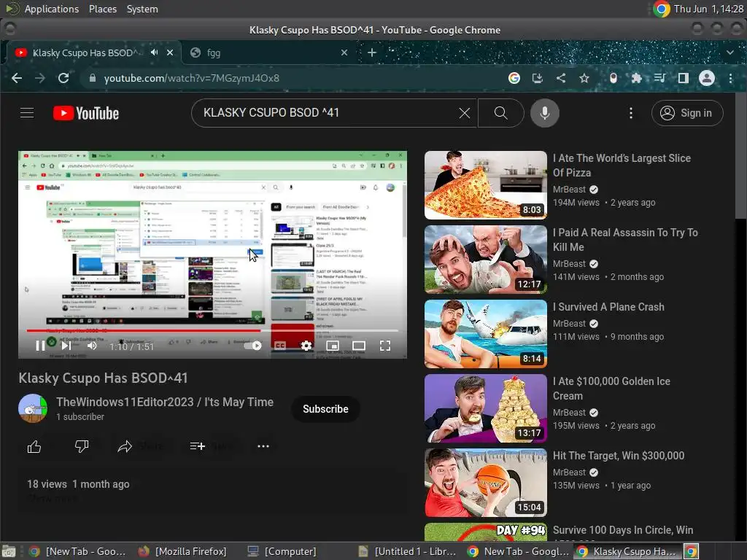Like the video with thumbs up
This screenshot has width=747, height=560.
(x=34, y=447)
